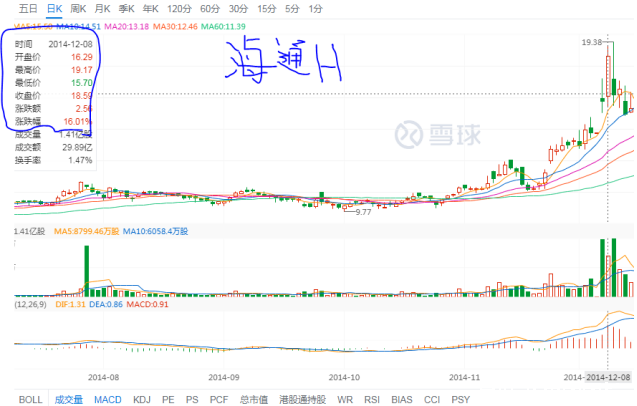
Task: Enable the CCI indicator
Action: coord(432,399)
